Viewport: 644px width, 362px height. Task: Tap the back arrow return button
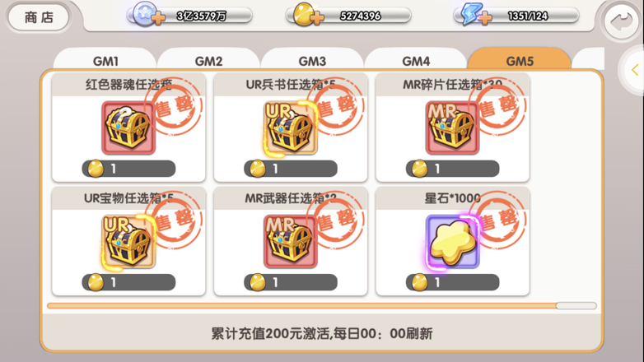621,21
